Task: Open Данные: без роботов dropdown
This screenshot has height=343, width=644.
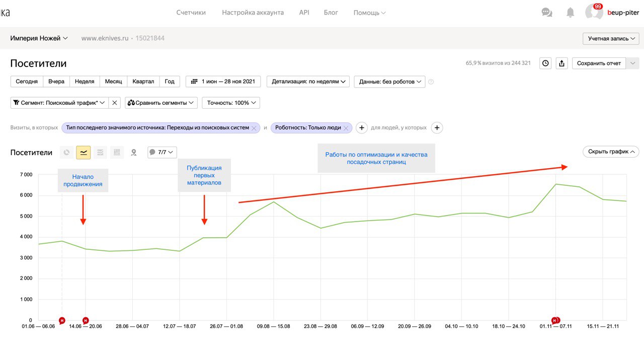Action: tap(389, 82)
